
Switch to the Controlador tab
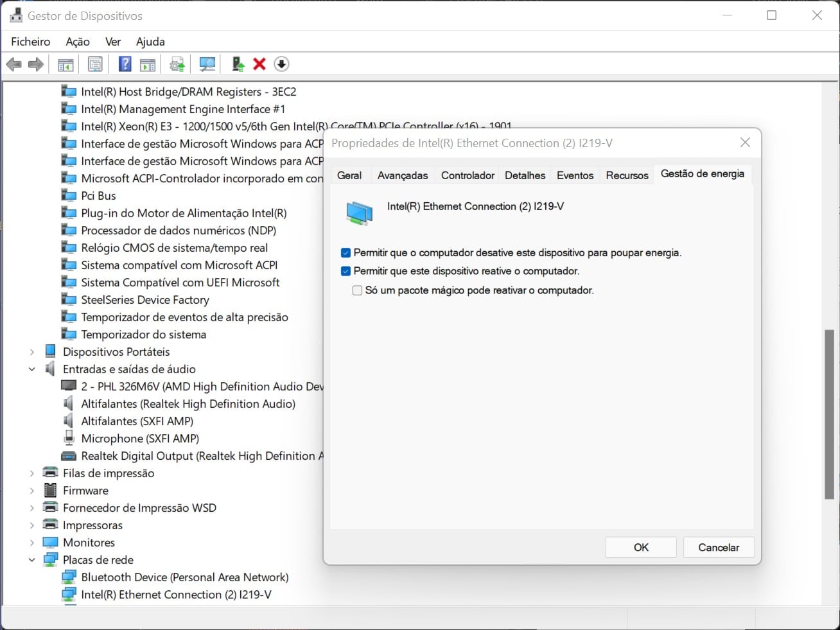(x=468, y=175)
